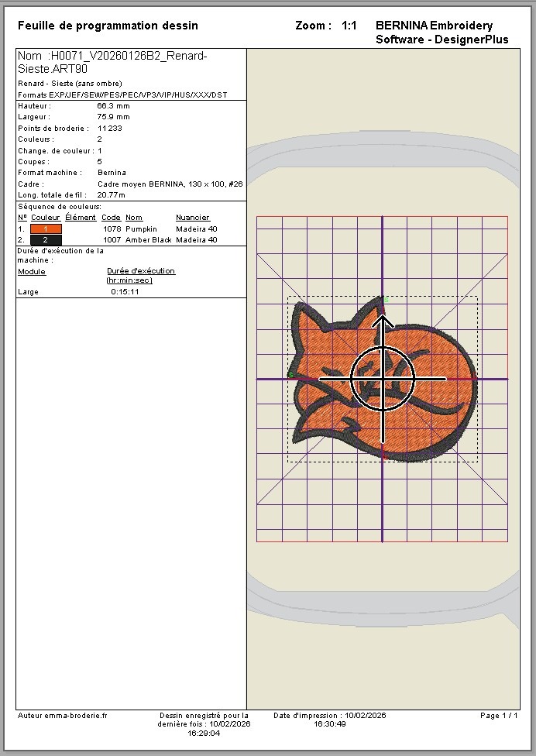Select the Hauteur value 66.3 mm
536x756 pixels.
click(x=113, y=105)
